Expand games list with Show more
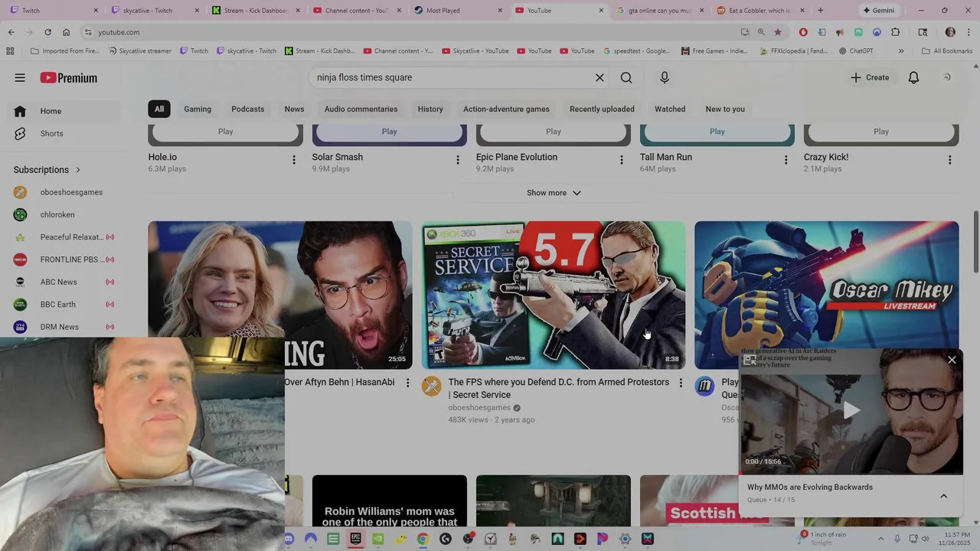 tap(554, 193)
